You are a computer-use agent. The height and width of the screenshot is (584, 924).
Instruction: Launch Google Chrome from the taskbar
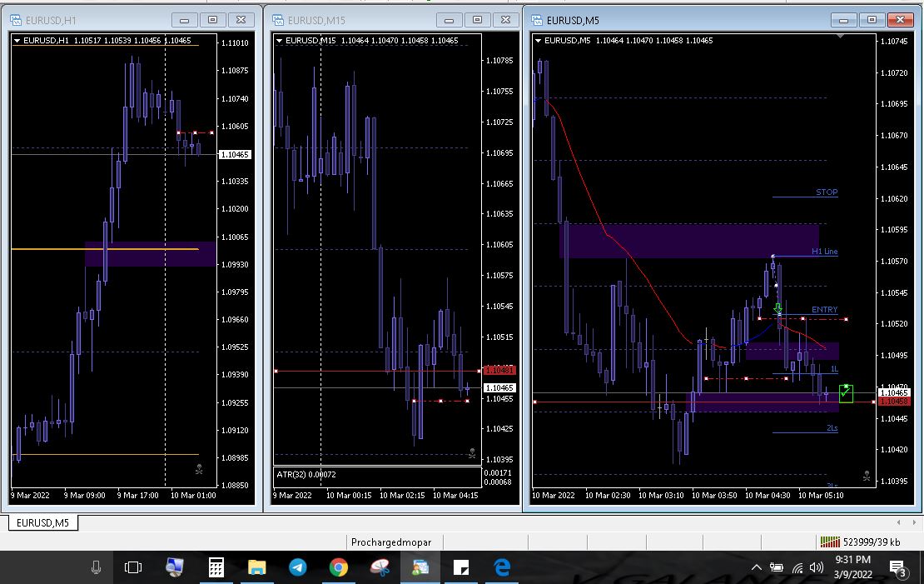click(x=338, y=567)
